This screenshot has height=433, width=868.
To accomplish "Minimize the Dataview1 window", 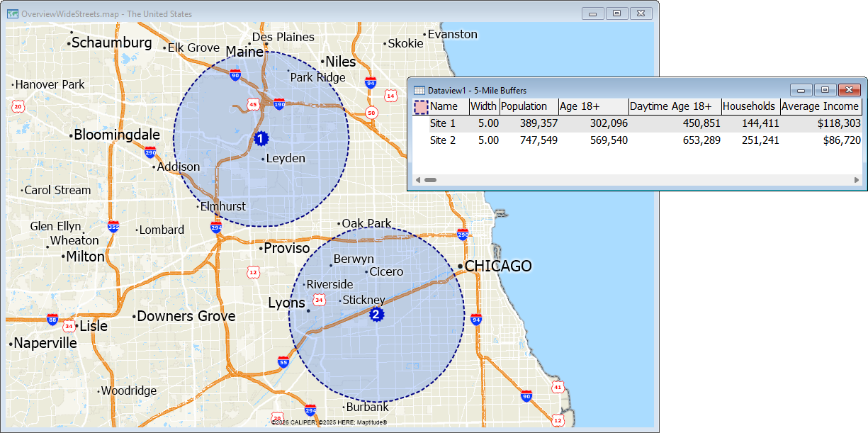I will point(801,90).
